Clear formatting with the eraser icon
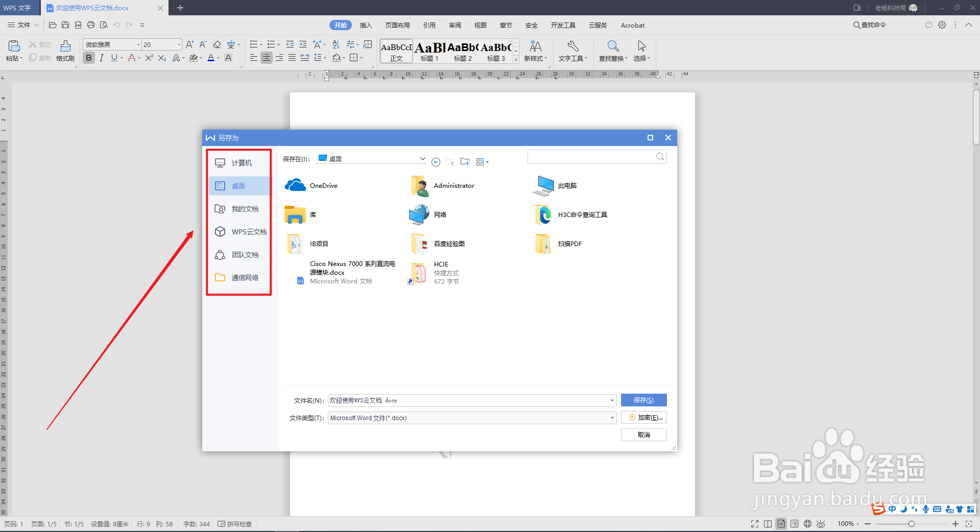This screenshot has width=980, height=532. pos(217,44)
